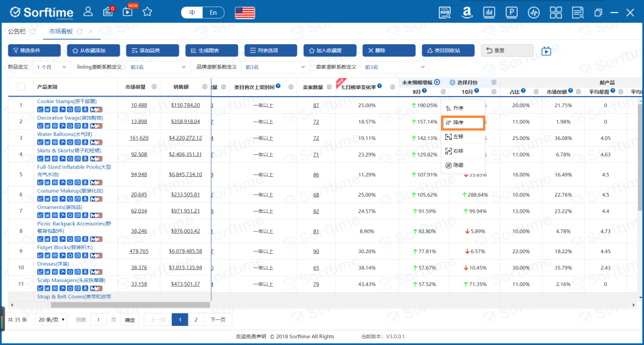The height and width of the screenshot is (345, 644).
Task: Open the 20条/页 page size dropdown
Action: [x=52, y=319]
